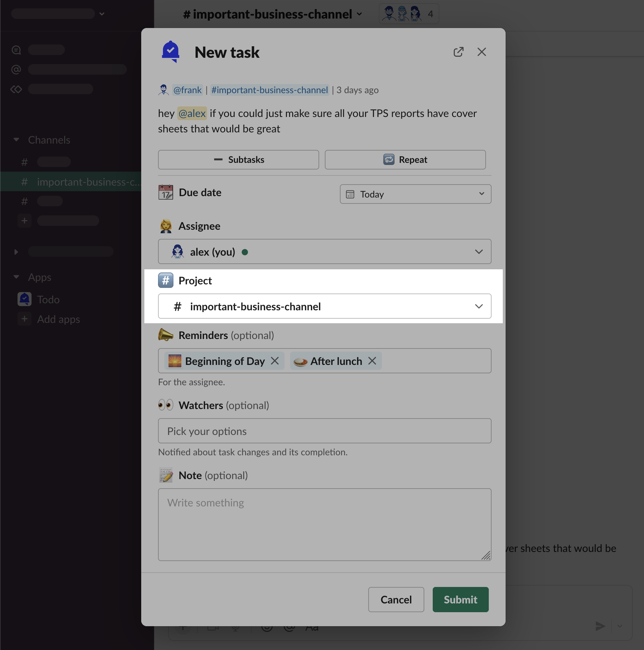Image resolution: width=644 pixels, height=650 pixels.
Task: Click the Repeat button
Action: click(x=405, y=160)
